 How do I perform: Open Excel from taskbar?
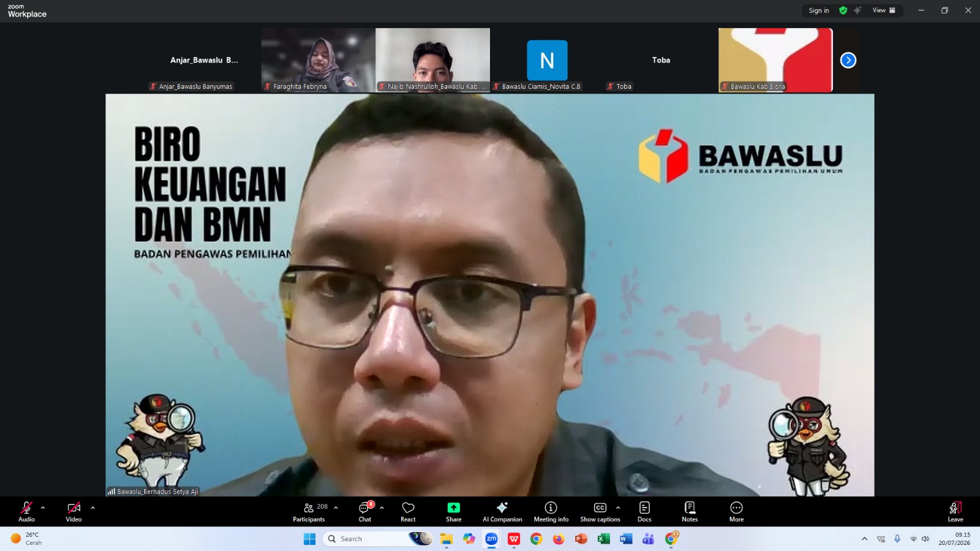pos(603,539)
